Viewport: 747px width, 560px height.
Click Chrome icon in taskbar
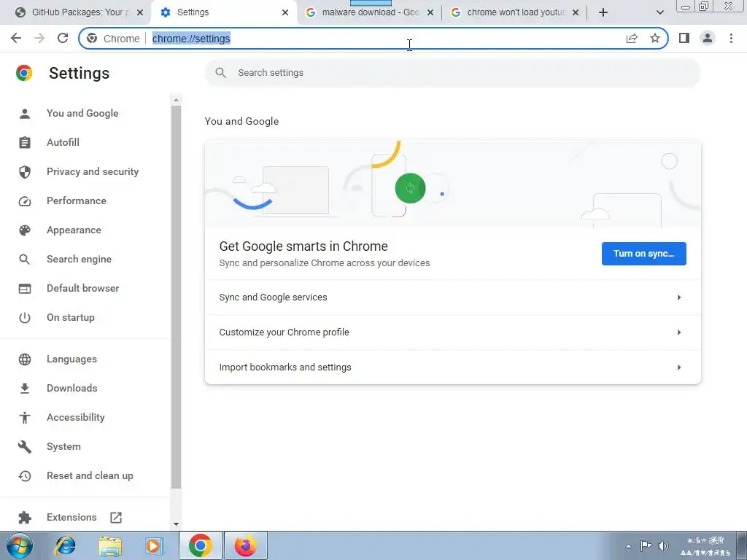click(200, 545)
